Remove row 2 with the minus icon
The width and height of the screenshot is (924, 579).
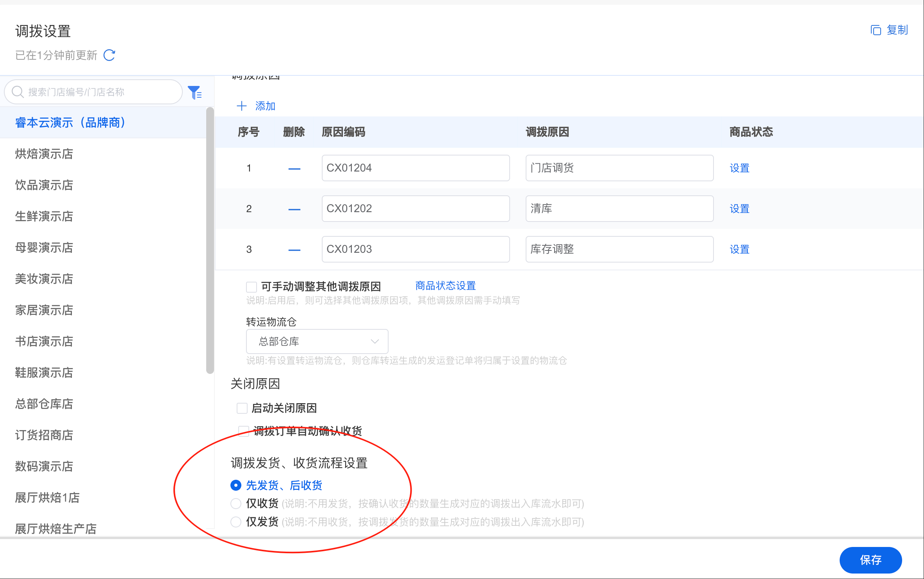pyautogui.click(x=294, y=209)
